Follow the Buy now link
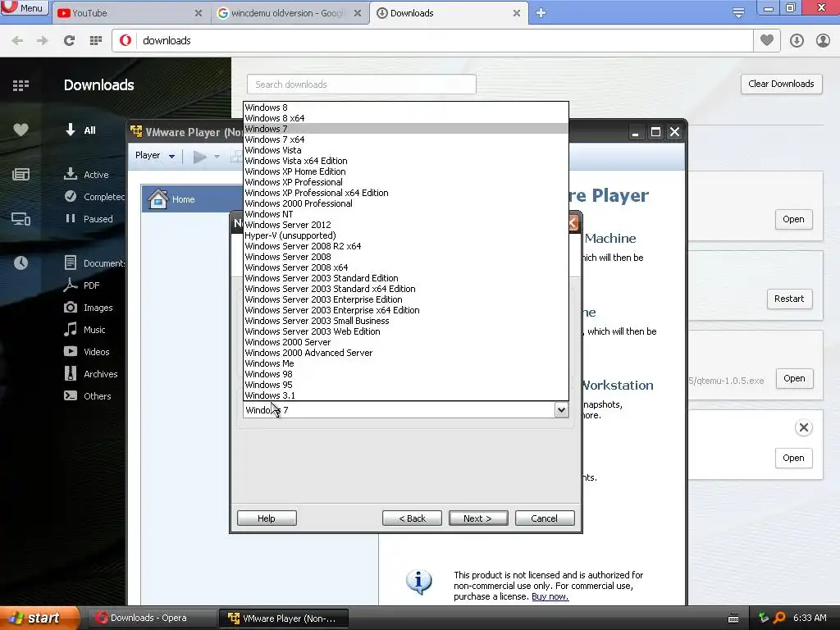Viewport: 840px width, 630px height. [x=550, y=596]
